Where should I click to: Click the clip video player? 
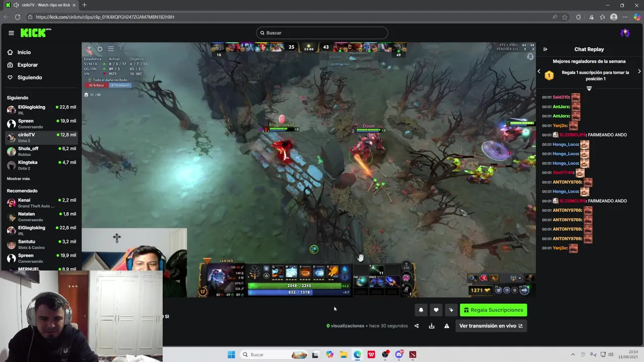click(309, 170)
